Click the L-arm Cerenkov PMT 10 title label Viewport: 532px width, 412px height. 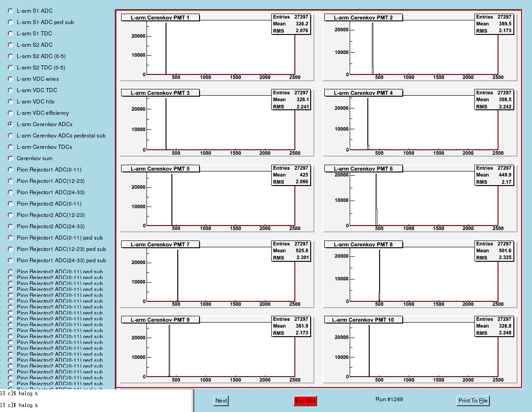click(x=363, y=320)
